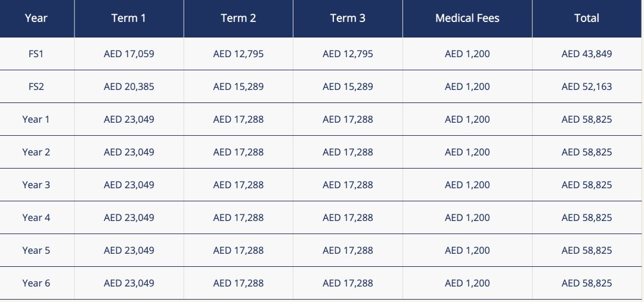
Task: Click the Year column header
Action: [36, 18]
